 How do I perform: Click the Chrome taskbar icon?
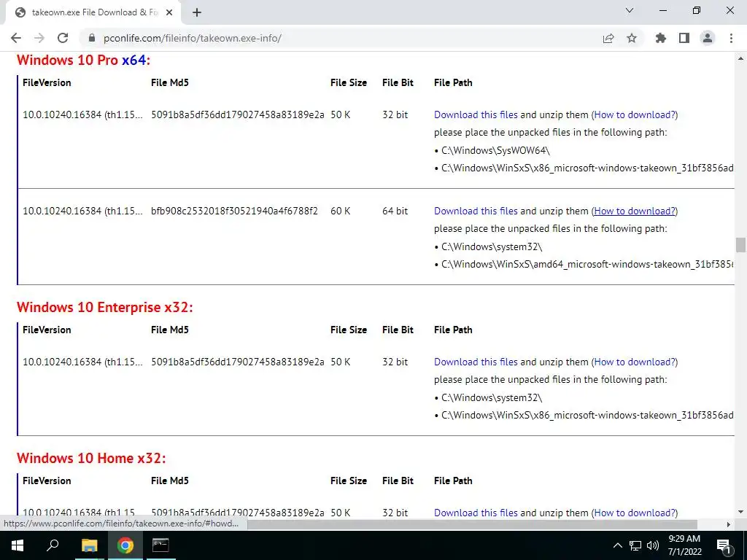click(x=125, y=545)
